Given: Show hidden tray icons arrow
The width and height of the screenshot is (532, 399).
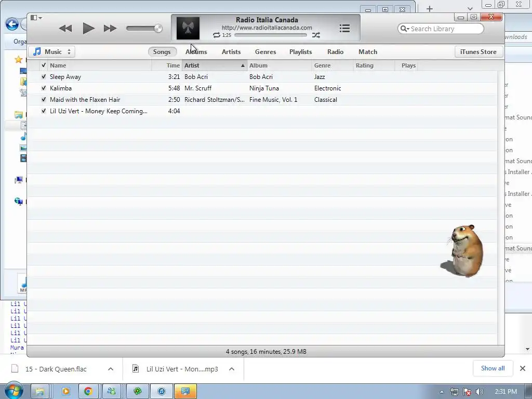Looking at the screenshot, I should click(x=442, y=392).
